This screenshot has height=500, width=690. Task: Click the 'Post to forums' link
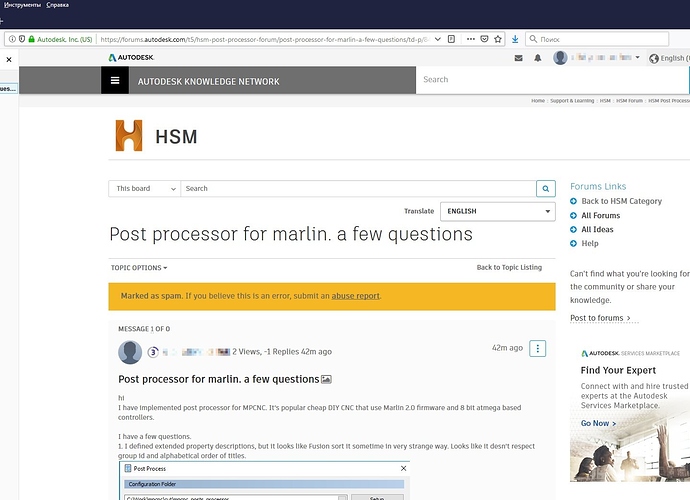[x=600, y=318]
